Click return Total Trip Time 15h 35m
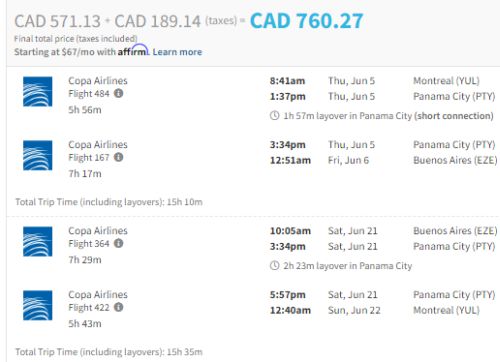500x362 pixels. [x=109, y=352]
